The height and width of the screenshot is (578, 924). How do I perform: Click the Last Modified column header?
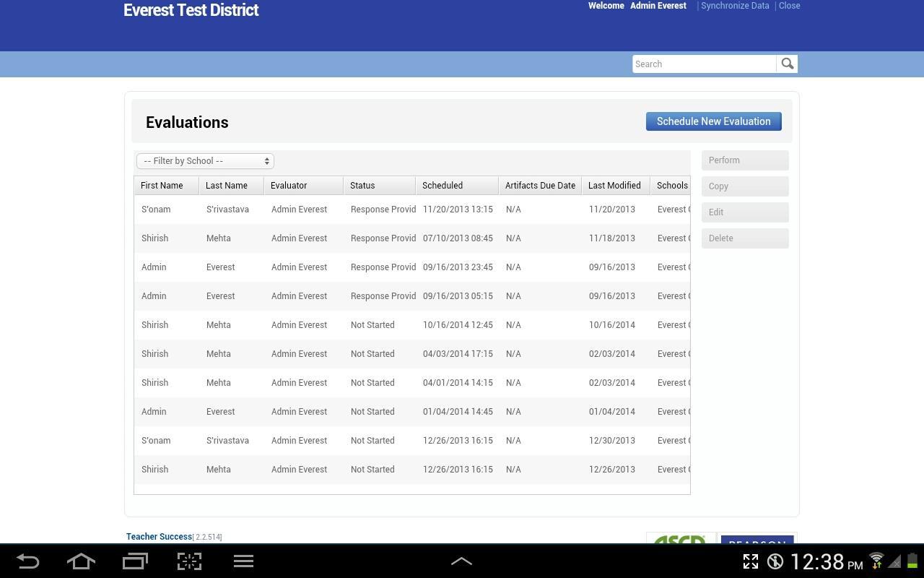tap(615, 186)
